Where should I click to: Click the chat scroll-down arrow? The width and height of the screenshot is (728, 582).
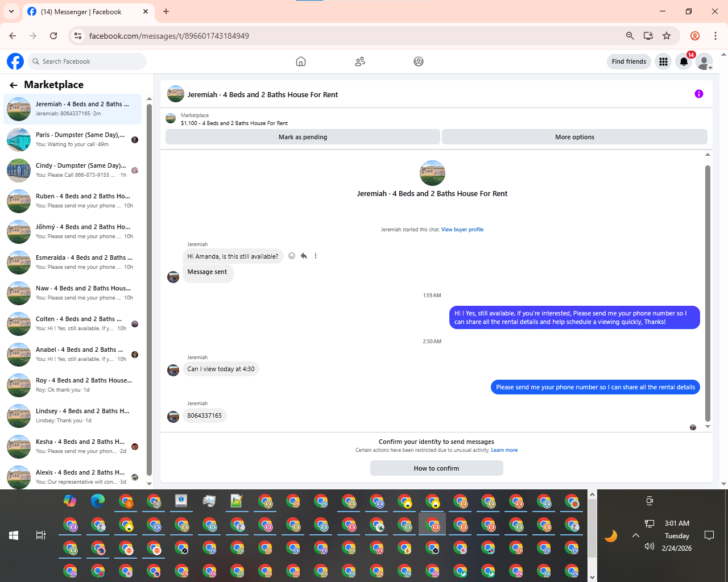point(708,427)
